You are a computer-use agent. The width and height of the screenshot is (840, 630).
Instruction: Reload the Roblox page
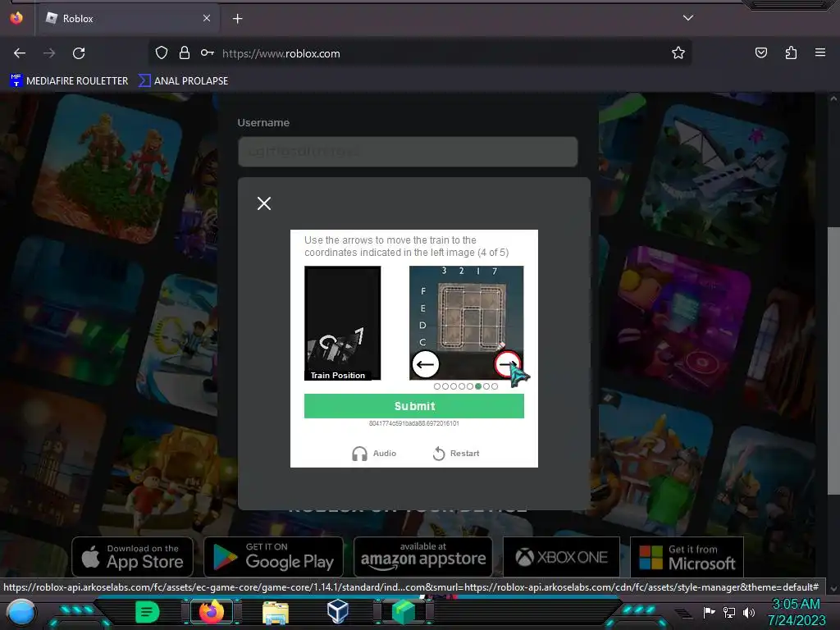(x=79, y=53)
